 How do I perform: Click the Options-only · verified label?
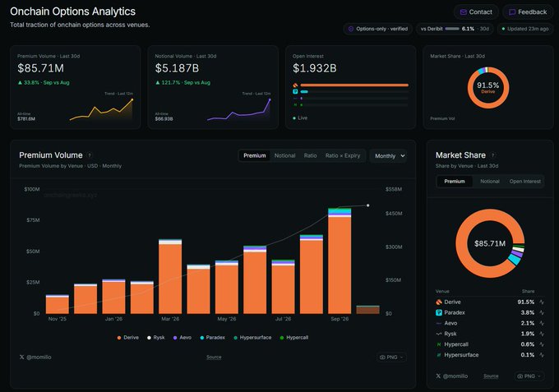(x=381, y=29)
